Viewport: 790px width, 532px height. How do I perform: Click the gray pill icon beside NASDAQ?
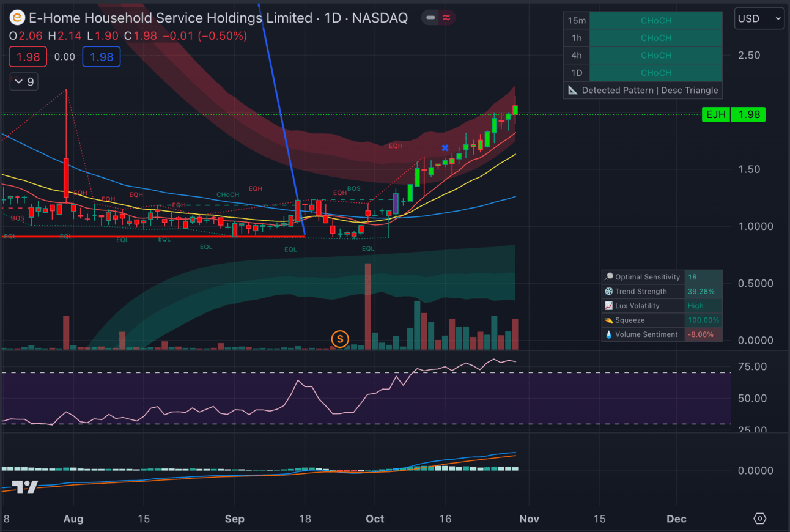point(431,18)
